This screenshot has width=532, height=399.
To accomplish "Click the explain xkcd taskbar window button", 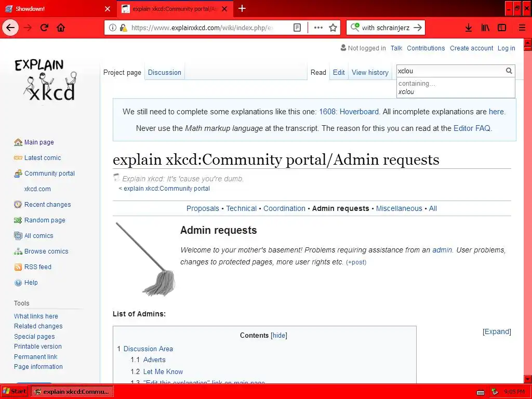I will pyautogui.click(x=72, y=392).
